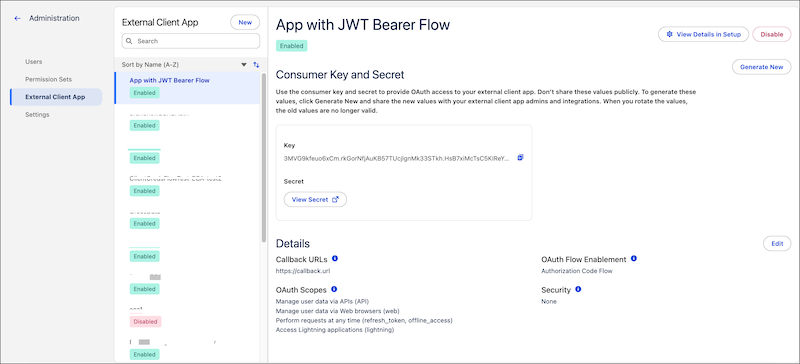Click 'Manage user data via Web browsers' scope
This screenshot has width=800, height=364.
click(337, 311)
